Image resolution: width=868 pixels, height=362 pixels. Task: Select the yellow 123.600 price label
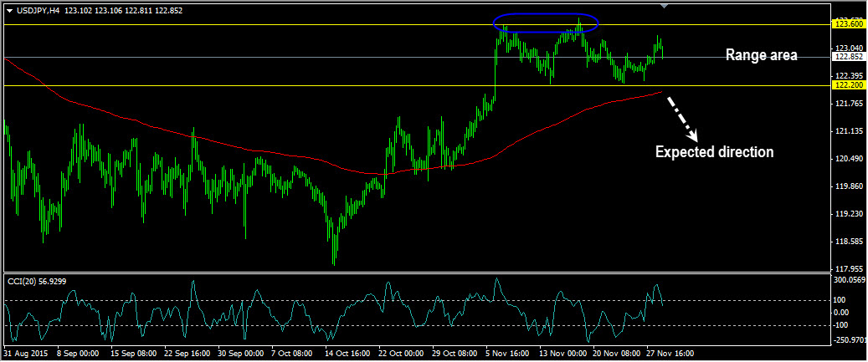coord(848,23)
